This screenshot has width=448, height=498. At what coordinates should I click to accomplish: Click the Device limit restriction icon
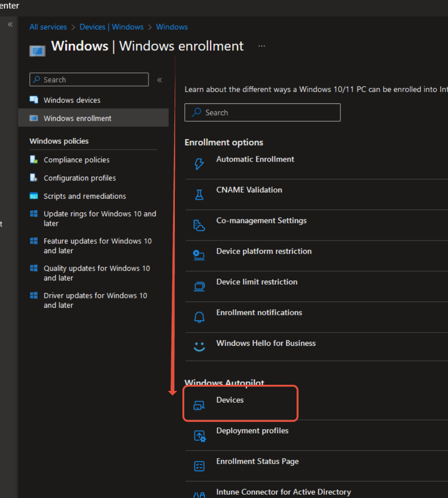[199, 287]
